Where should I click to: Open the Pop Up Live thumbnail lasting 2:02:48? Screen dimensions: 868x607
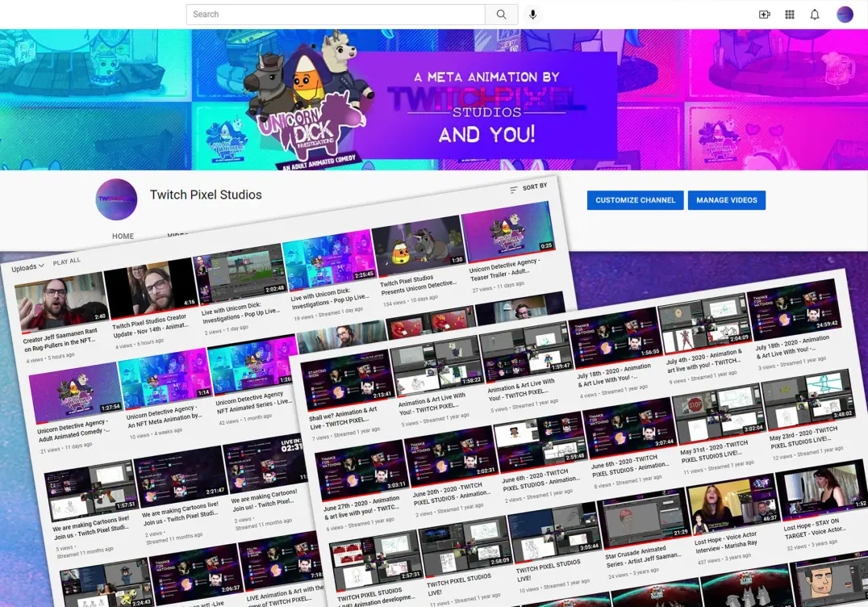click(x=240, y=274)
